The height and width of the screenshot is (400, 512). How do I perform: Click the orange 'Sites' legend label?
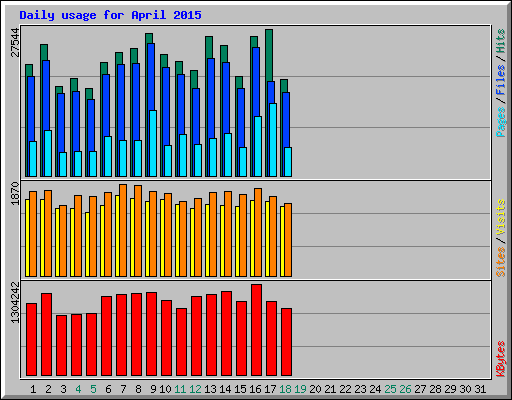point(501,262)
